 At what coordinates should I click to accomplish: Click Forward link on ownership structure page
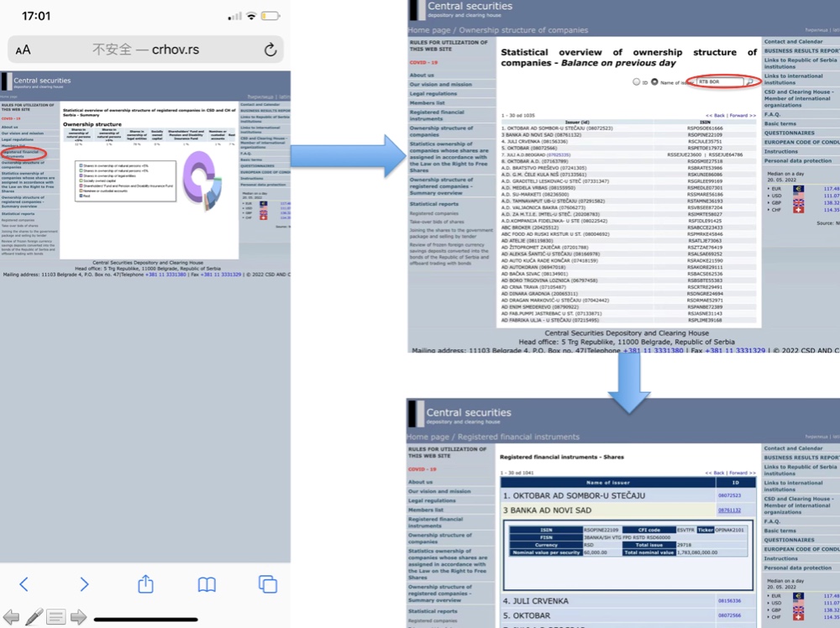743,115
